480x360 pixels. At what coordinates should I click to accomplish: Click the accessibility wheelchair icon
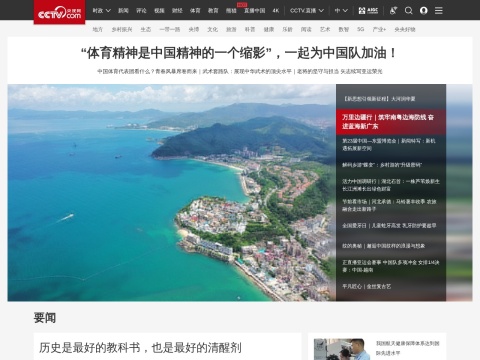[393, 11]
